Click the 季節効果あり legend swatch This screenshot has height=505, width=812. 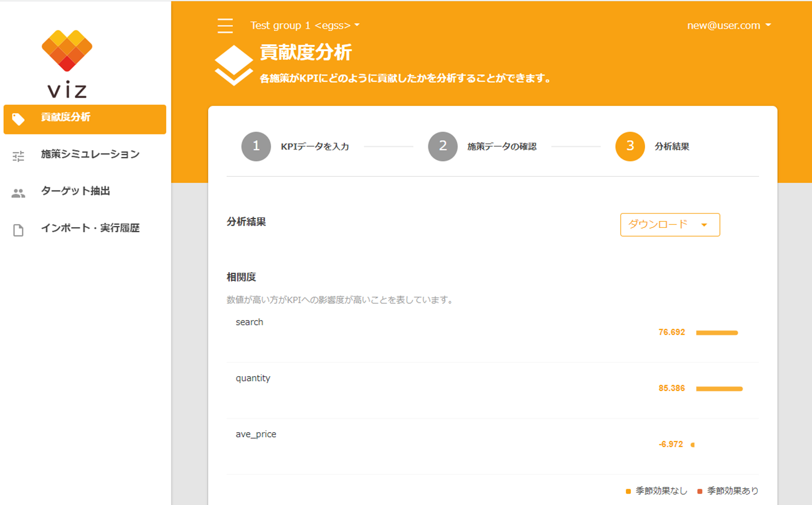tap(700, 491)
